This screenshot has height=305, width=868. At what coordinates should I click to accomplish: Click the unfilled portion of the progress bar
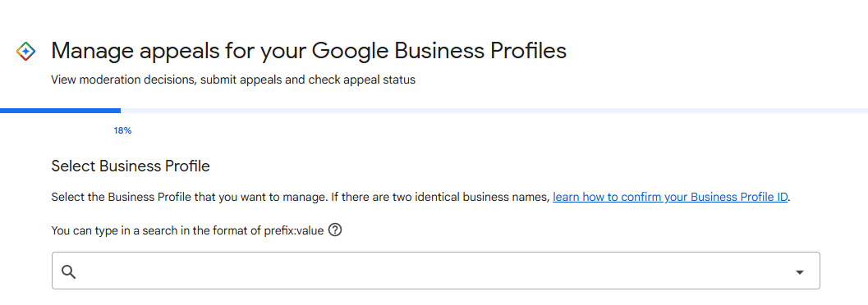coord(494,111)
